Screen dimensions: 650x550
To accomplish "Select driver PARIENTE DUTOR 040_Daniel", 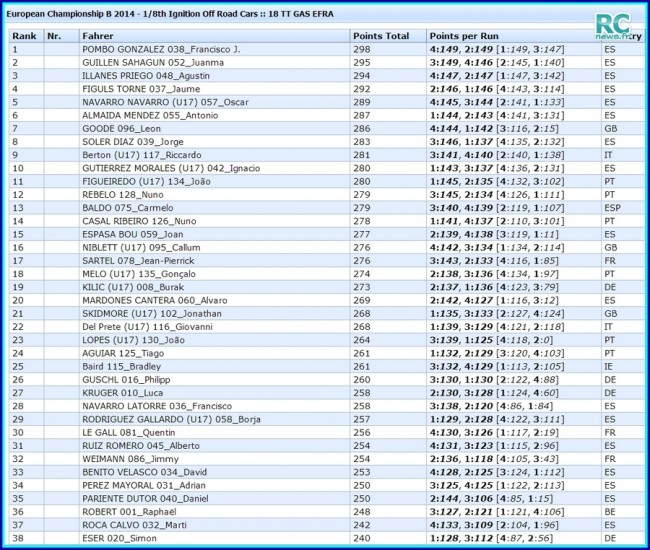I will click(x=146, y=499).
